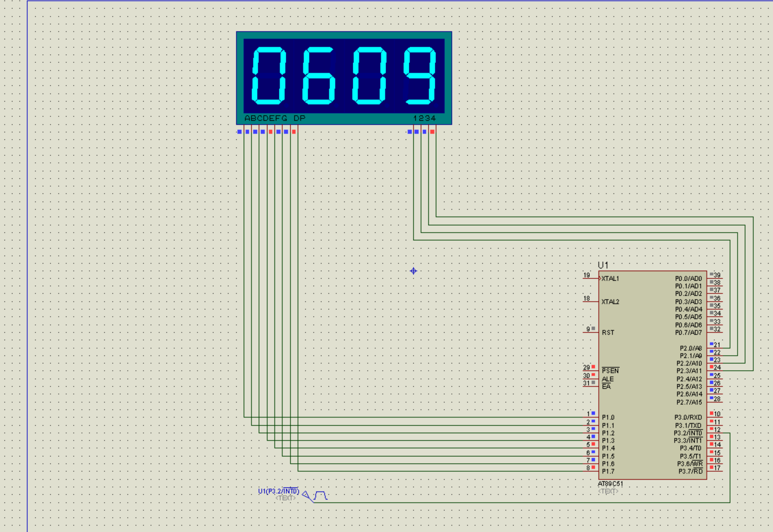Viewport: 773px width, 532px height.
Task: Click the P3.2/INT0 pin label on chip
Action: click(x=688, y=433)
